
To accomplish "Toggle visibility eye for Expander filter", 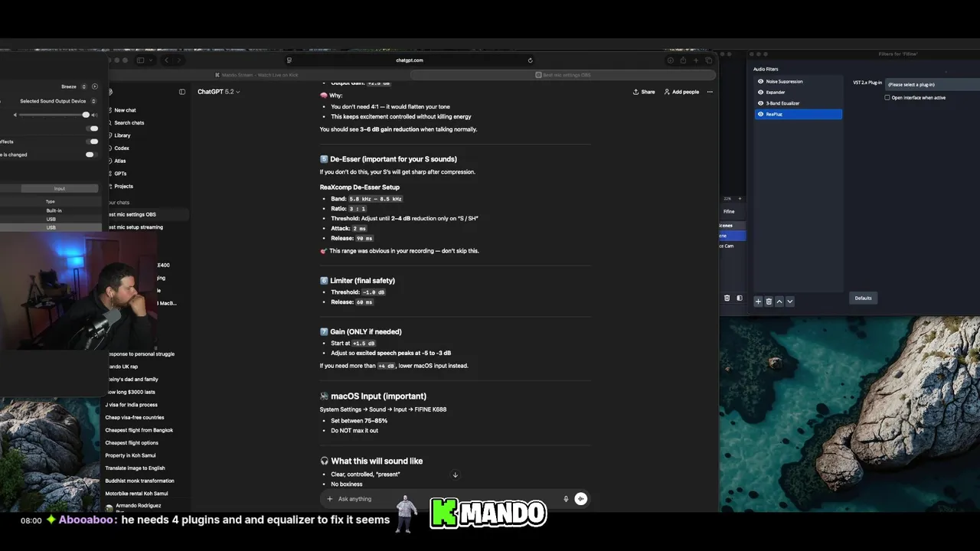I will (760, 92).
